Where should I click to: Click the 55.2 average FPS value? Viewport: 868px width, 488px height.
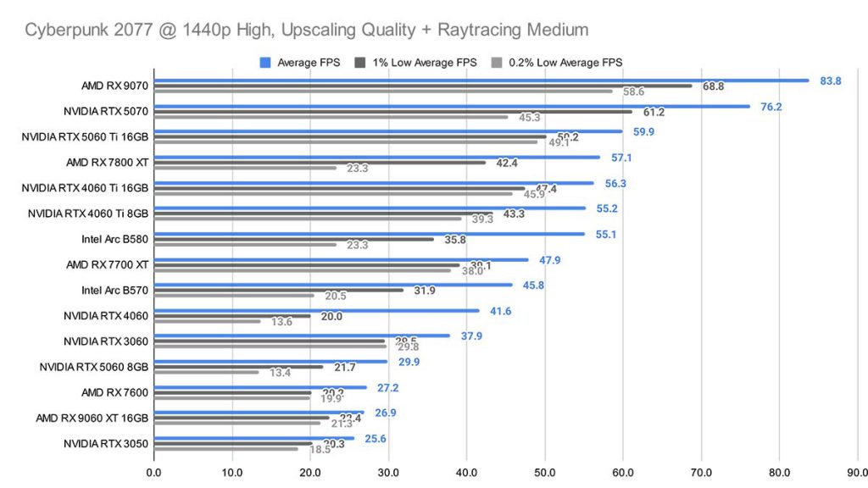pos(607,208)
